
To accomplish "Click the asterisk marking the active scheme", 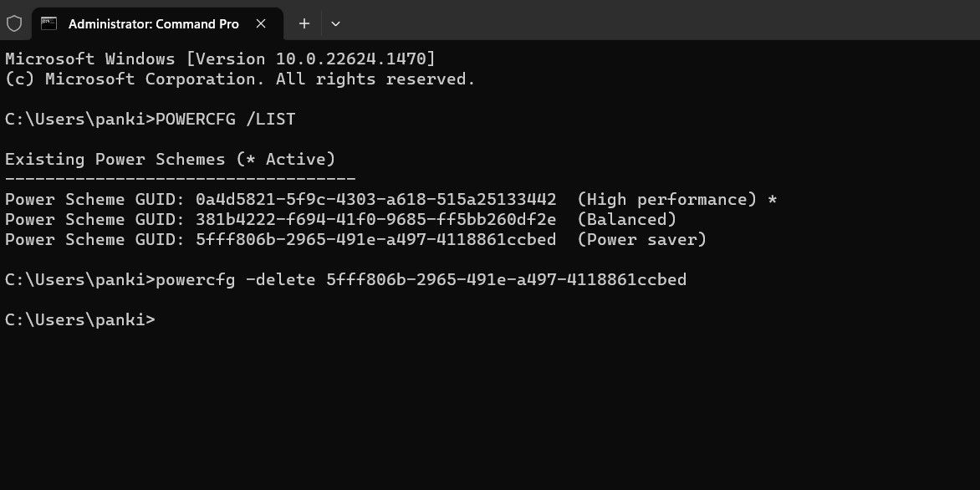I will click(x=770, y=199).
